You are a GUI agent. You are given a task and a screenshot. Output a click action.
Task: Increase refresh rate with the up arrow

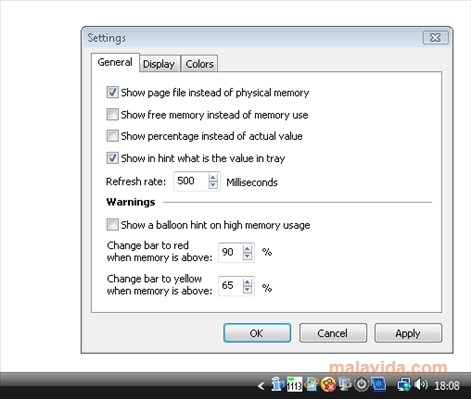pyautogui.click(x=213, y=177)
